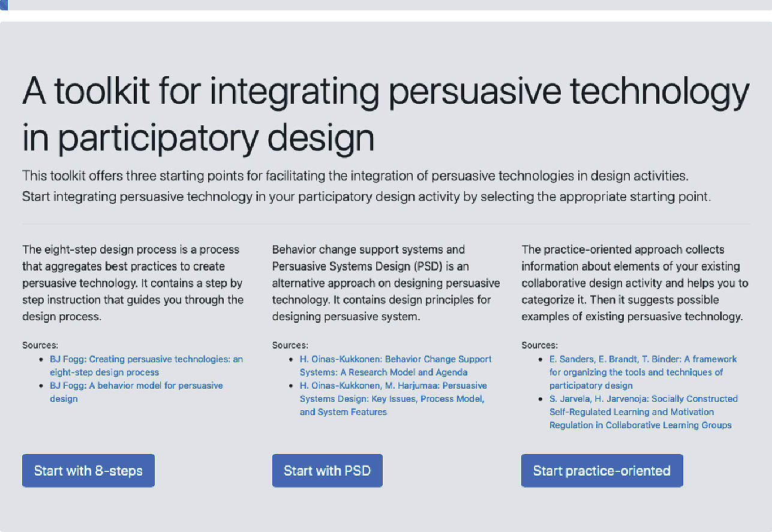Click the blue element in the top-left corner
Viewport: 772px width, 532px height.
pyautogui.click(x=4, y=5)
